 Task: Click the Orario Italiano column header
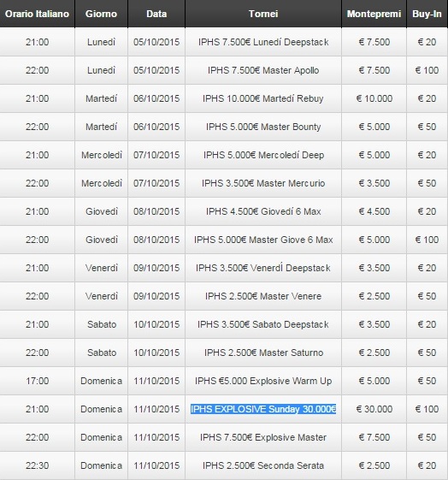click(x=37, y=14)
